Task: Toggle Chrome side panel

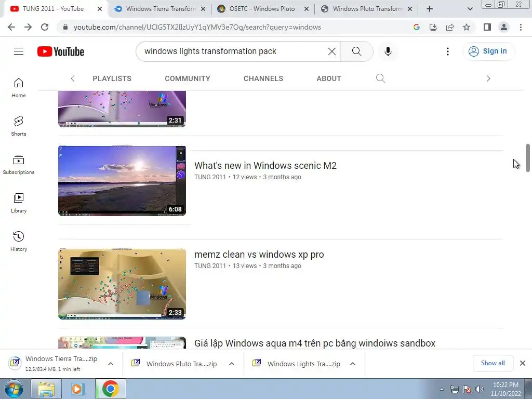Action: point(487,27)
